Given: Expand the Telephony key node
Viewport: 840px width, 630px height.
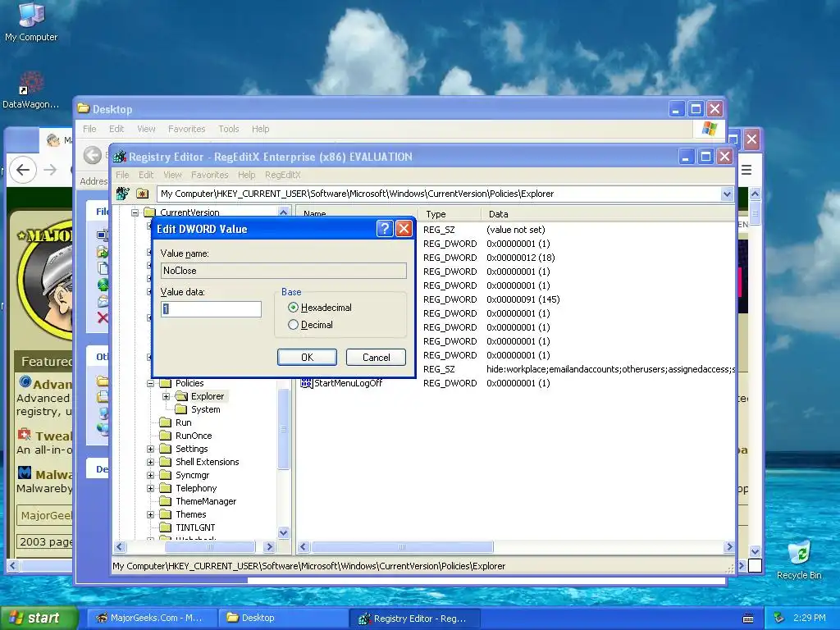Looking at the screenshot, I should point(151,488).
